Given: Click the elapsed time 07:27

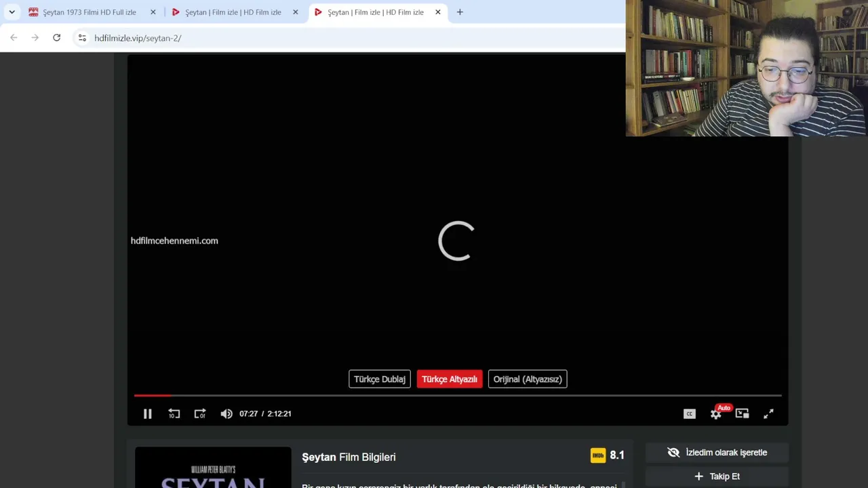Looking at the screenshot, I should [248, 413].
